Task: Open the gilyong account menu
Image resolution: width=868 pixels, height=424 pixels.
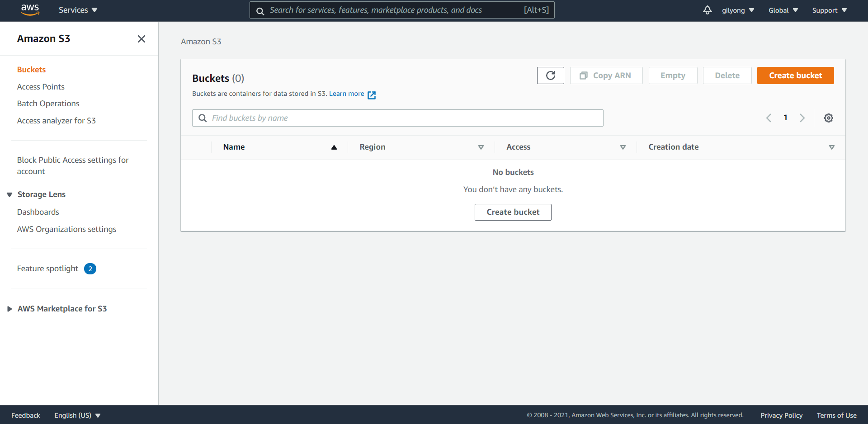Action: [738, 10]
